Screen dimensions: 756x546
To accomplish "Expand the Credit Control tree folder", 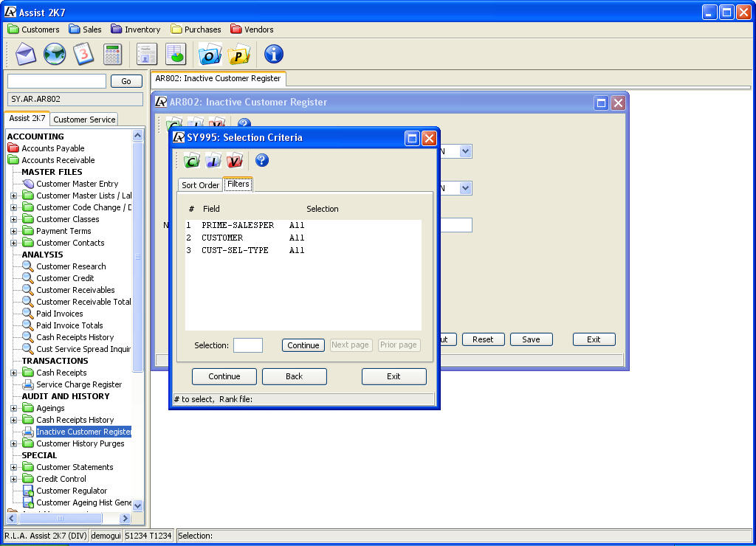I will point(14,479).
